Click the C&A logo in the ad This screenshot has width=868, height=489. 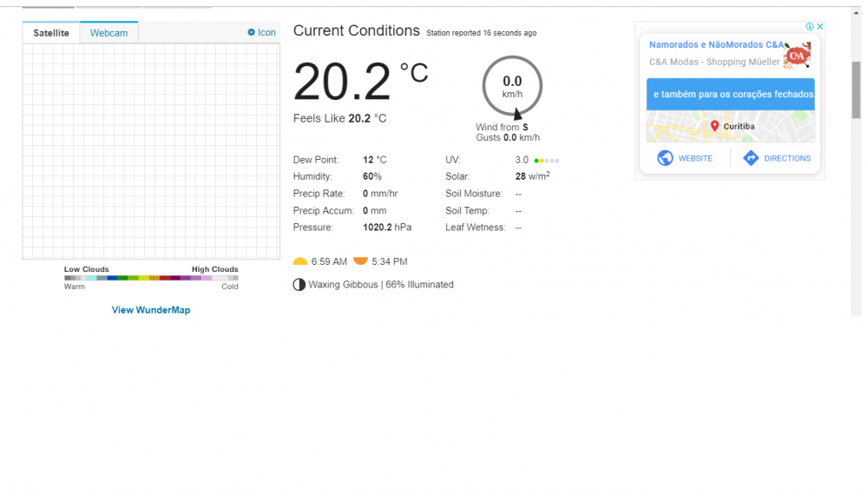797,56
